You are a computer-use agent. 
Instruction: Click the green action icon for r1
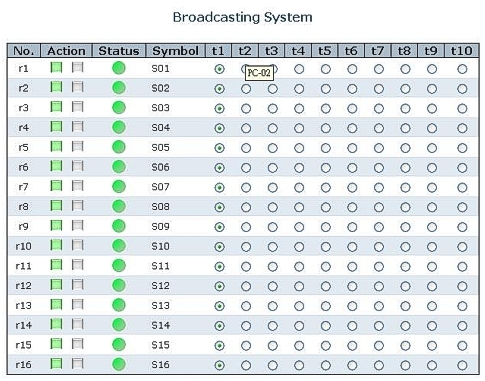[x=56, y=68]
